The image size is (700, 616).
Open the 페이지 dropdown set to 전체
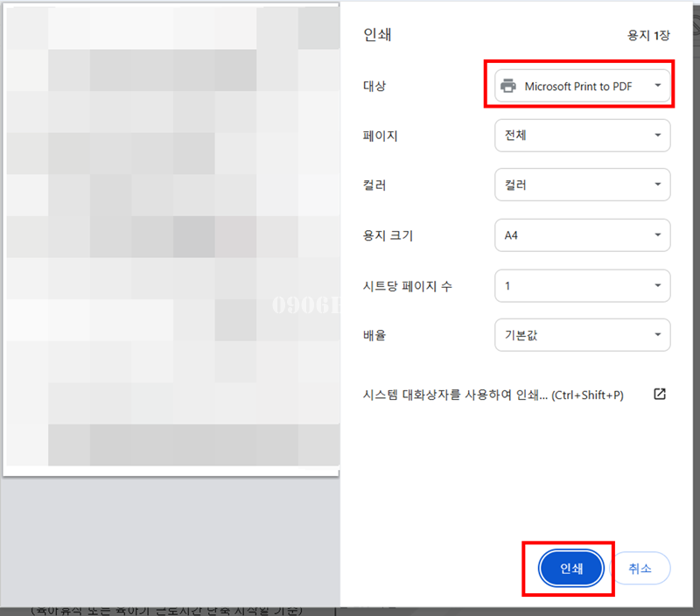[582, 136]
